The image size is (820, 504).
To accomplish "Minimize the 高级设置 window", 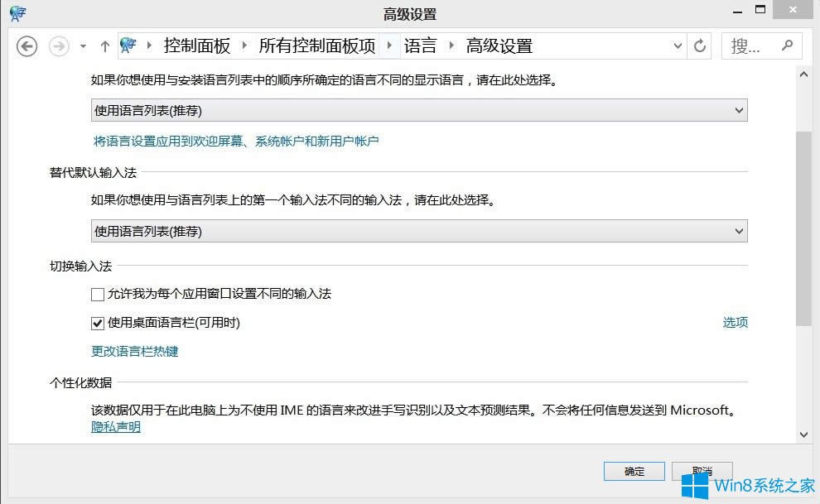I will pos(737,11).
